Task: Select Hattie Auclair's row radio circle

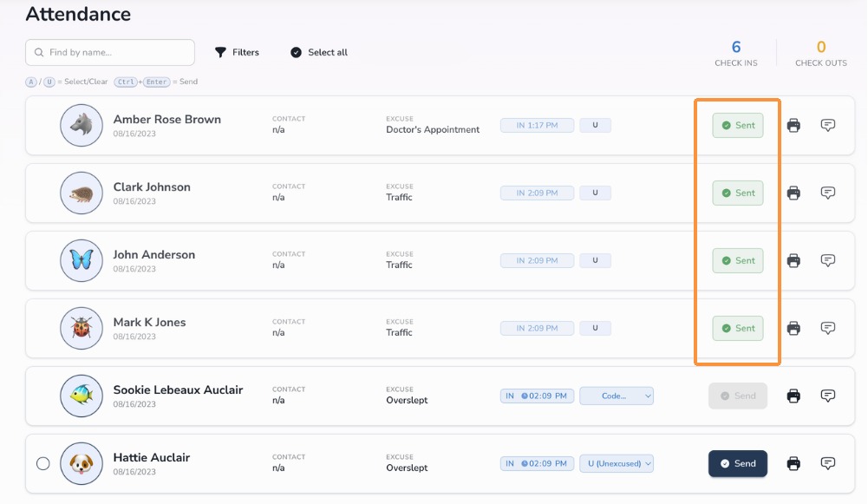Action: pyautogui.click(x=43, y=463)
